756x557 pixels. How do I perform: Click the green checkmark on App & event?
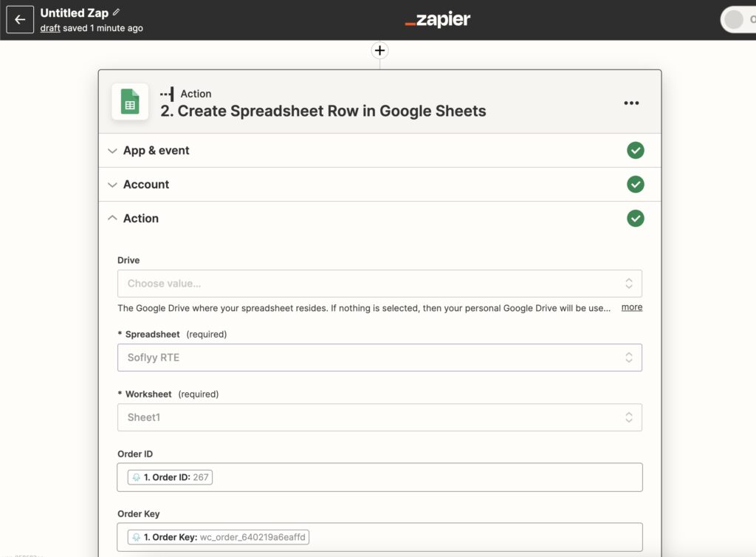[636, 150]
